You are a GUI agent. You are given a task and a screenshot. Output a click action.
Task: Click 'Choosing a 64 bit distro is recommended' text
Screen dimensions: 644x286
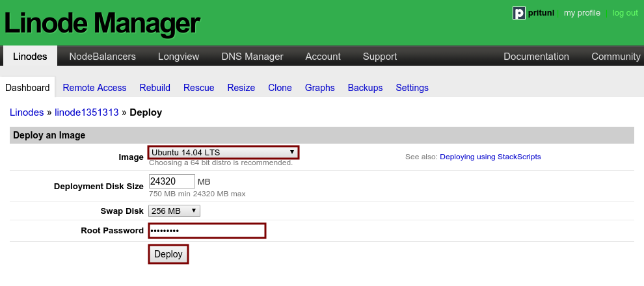coord(221,162)
